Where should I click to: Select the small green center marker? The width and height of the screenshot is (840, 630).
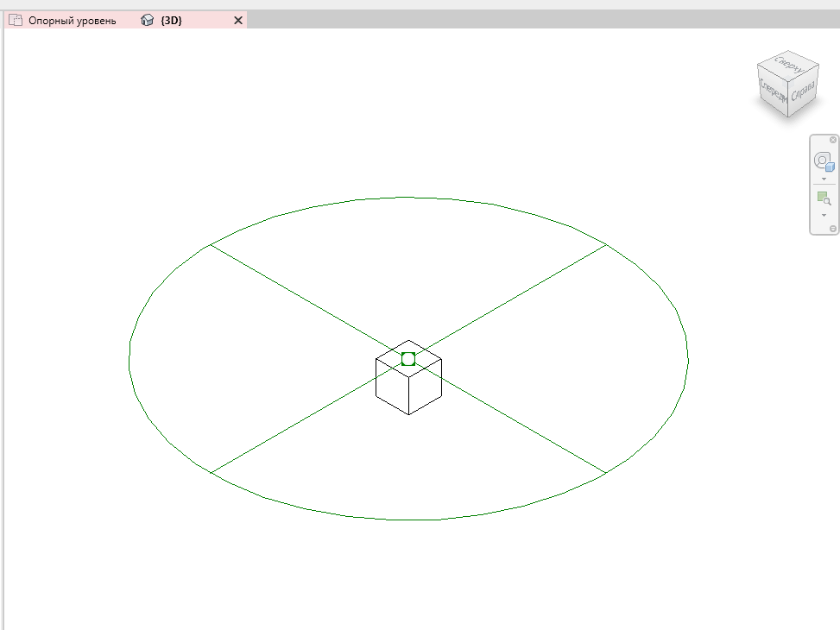(408, 359)
